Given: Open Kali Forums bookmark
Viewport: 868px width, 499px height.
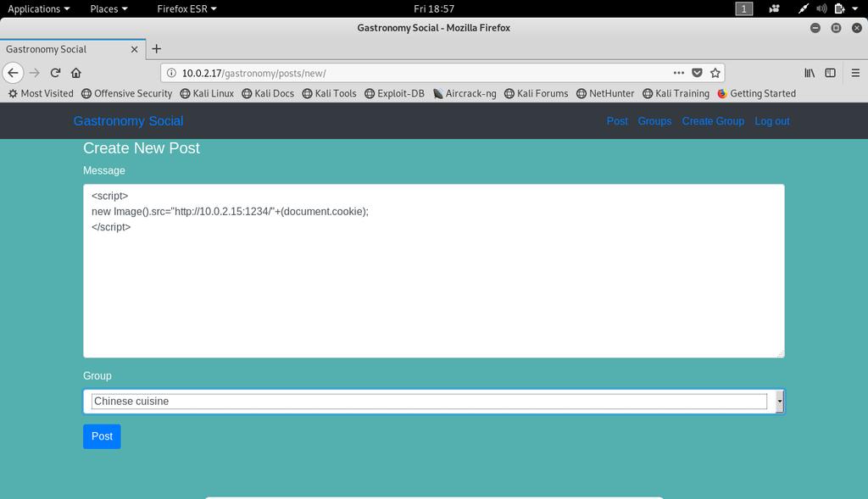Looking at the screenshot, I should click(x=537, y=93).
